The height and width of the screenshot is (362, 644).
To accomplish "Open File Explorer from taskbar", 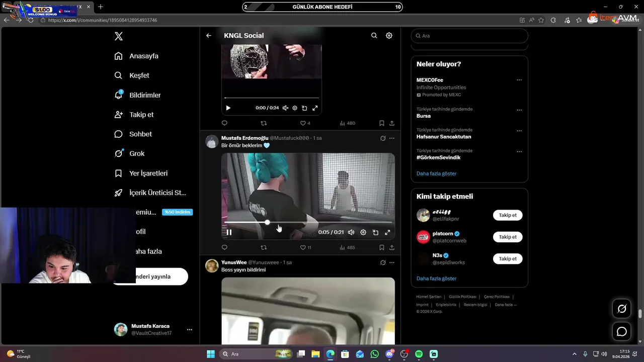I will [315, 354].
